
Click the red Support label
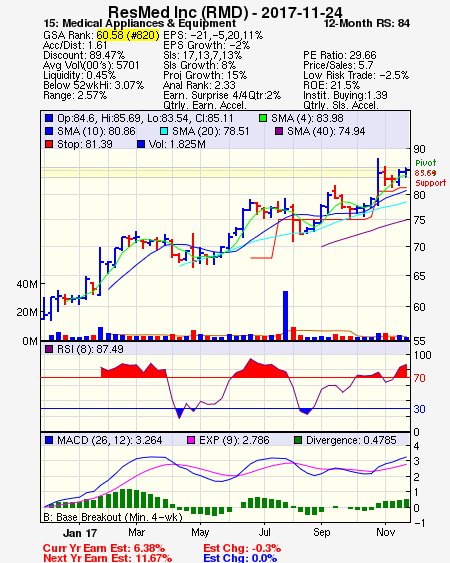coord(431,183)
